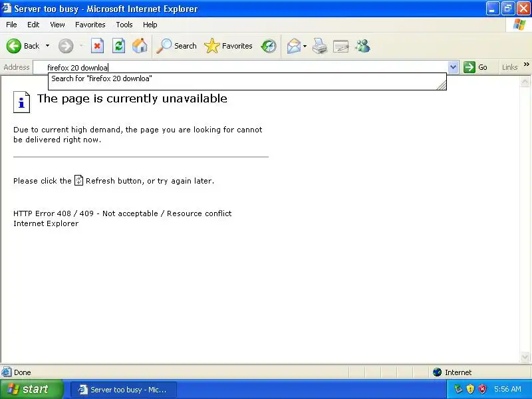
Task: Click the green Back arrow button
Action: [x=14, y=46]
